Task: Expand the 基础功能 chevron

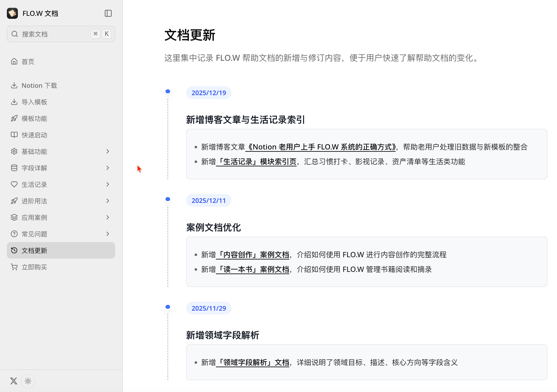Action: pyautogui.click(x=108, y=151)
